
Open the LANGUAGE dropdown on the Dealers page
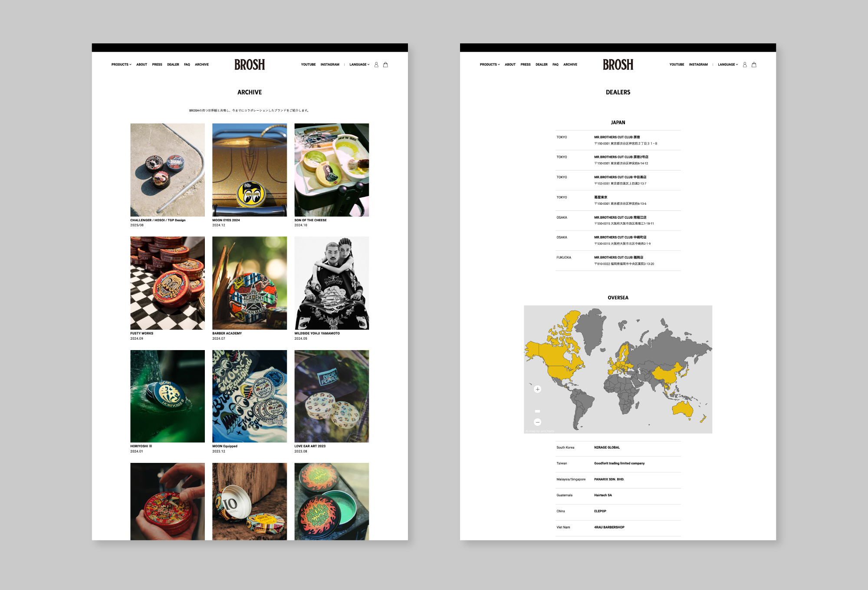pos(728,65)
